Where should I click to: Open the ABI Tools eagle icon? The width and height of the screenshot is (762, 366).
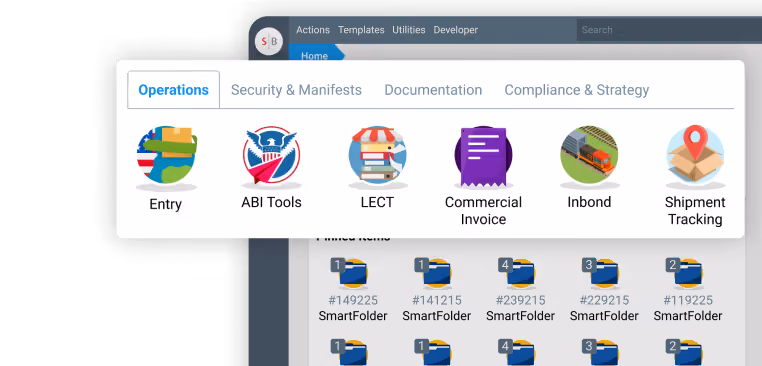(271, 156)
